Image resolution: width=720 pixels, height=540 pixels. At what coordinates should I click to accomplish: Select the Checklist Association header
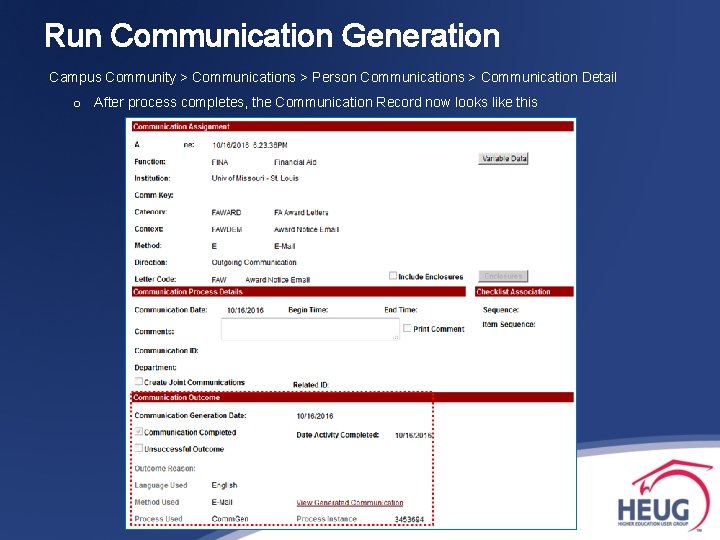[x=524, y=292]
